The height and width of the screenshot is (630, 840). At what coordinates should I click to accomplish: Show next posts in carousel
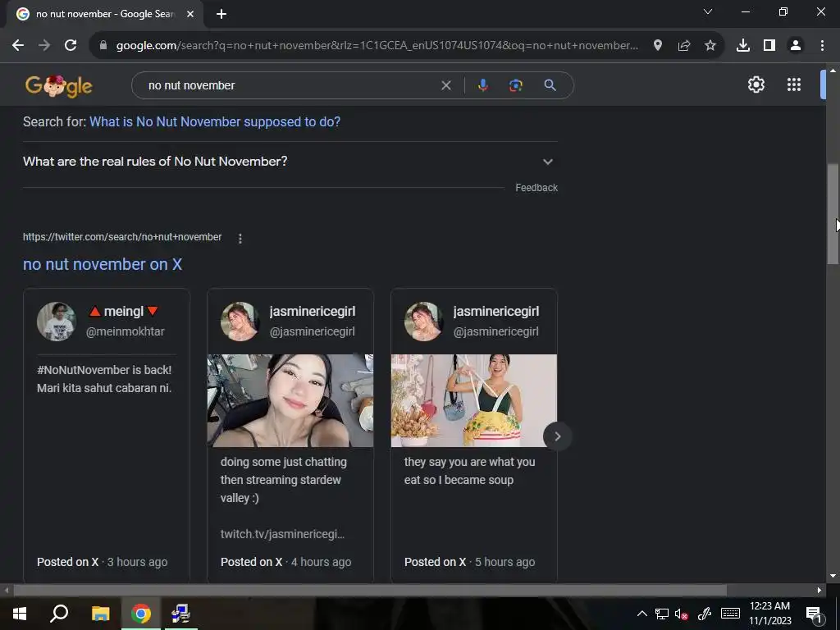tap(557, 436)
